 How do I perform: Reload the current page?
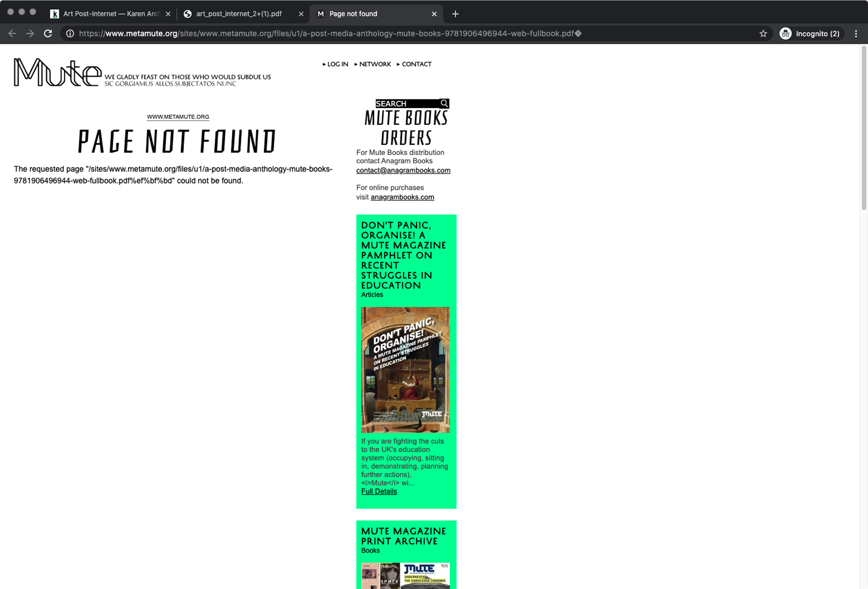pos(48,33)
